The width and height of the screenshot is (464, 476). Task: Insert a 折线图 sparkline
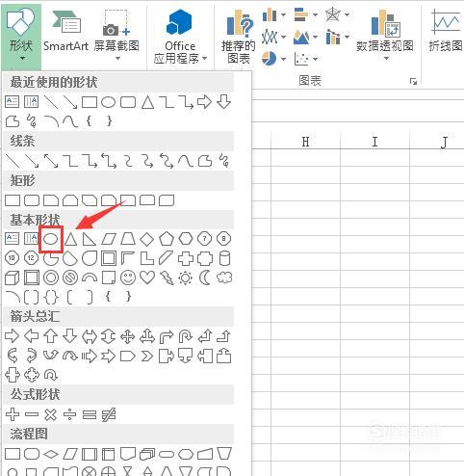point(446,30)
